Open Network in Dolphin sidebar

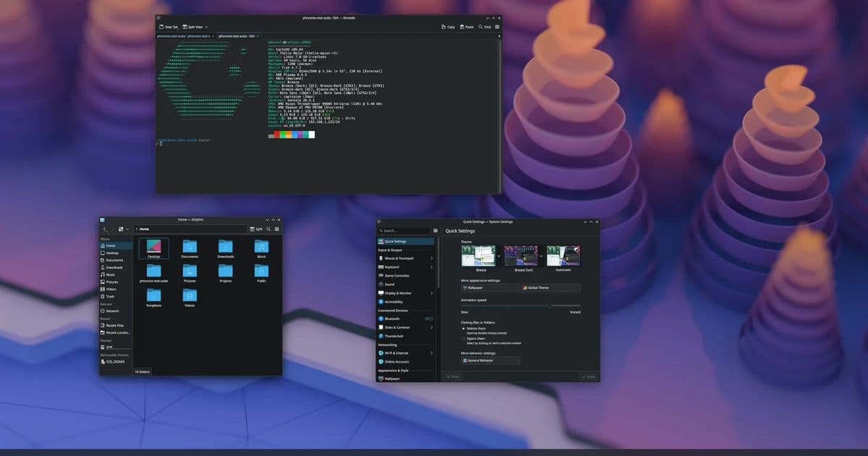click(x=116, y=311)
